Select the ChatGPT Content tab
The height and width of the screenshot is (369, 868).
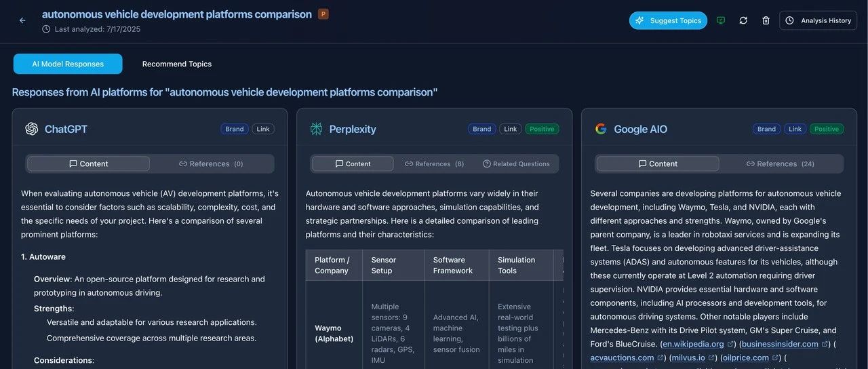[89, 163]
